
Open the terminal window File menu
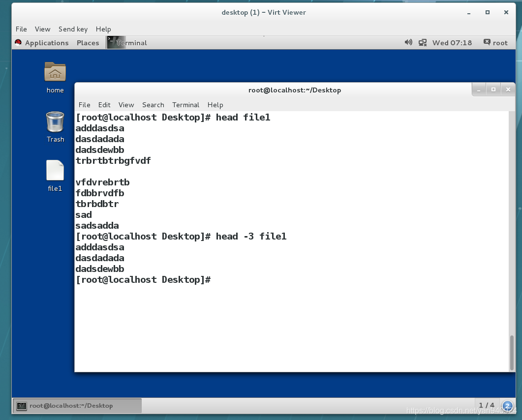coord(84,105)
